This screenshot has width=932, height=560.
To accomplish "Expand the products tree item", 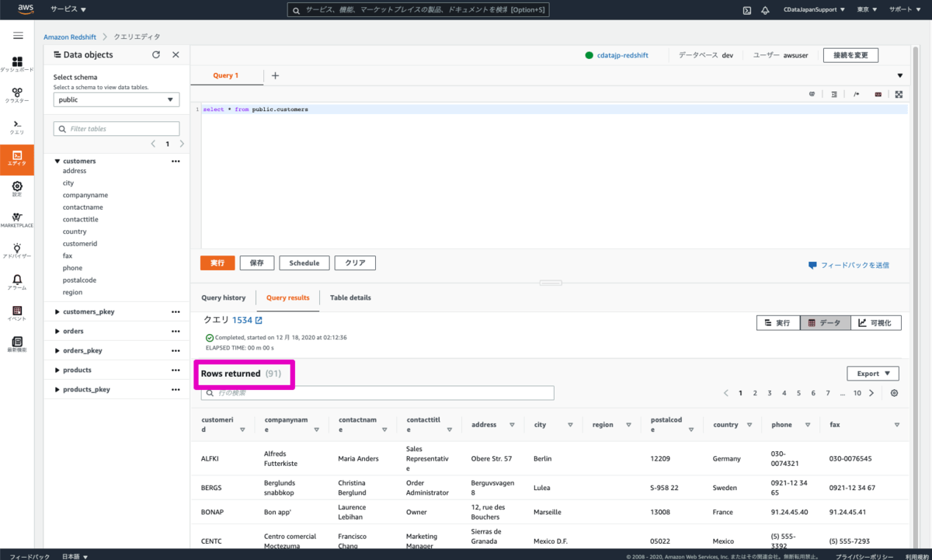I will [x=57, y=370].
